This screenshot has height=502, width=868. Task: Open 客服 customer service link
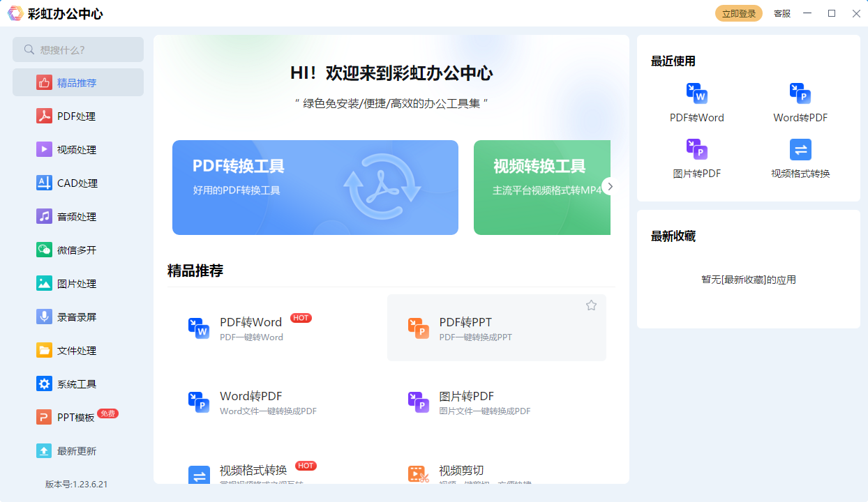(782, 13)
